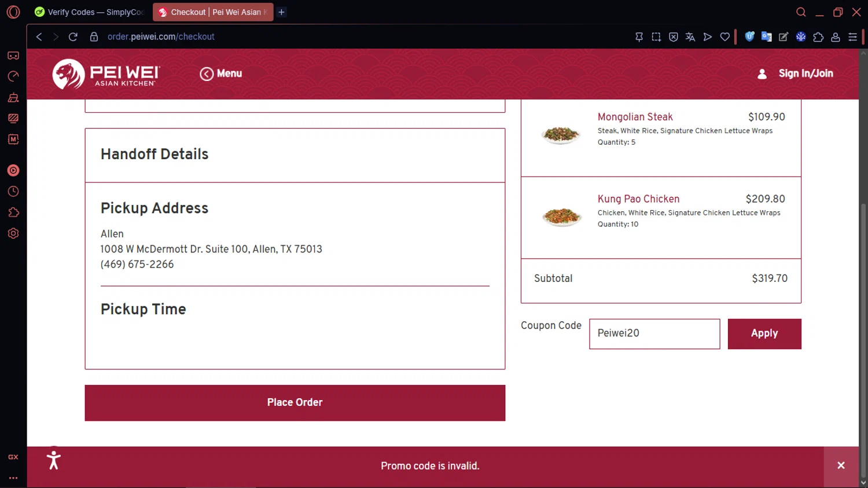Take a snapshot with the dashed-square icon
Image resolution: width=868 pixels, height=488 pixels.
tap(656, 36)
